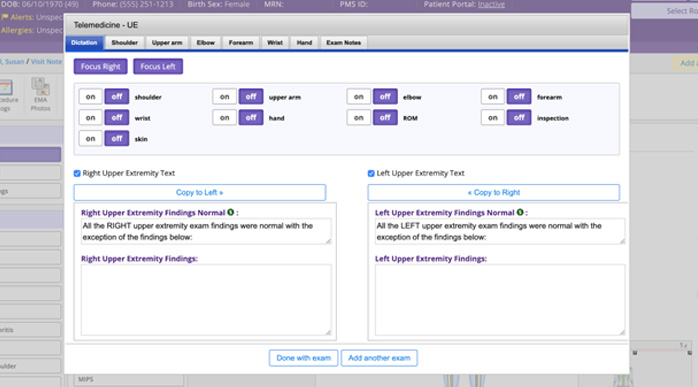
Task: Go to the Wrist tab
Action: point(275,43)
